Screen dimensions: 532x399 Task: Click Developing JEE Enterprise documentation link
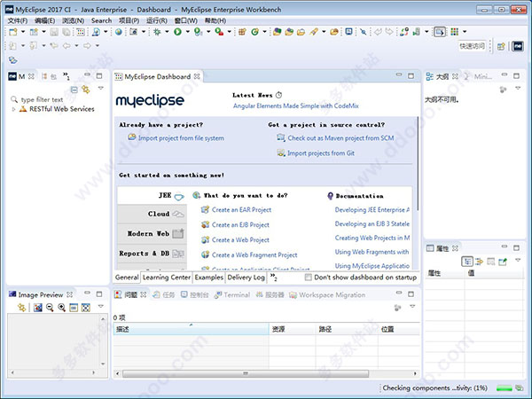(x=372, y=210)
